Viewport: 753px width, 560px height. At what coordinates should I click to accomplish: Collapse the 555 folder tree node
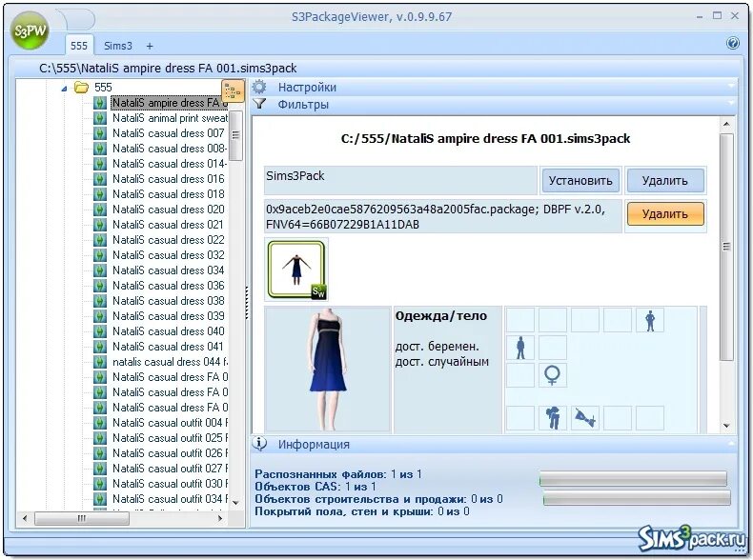[64, 88]
